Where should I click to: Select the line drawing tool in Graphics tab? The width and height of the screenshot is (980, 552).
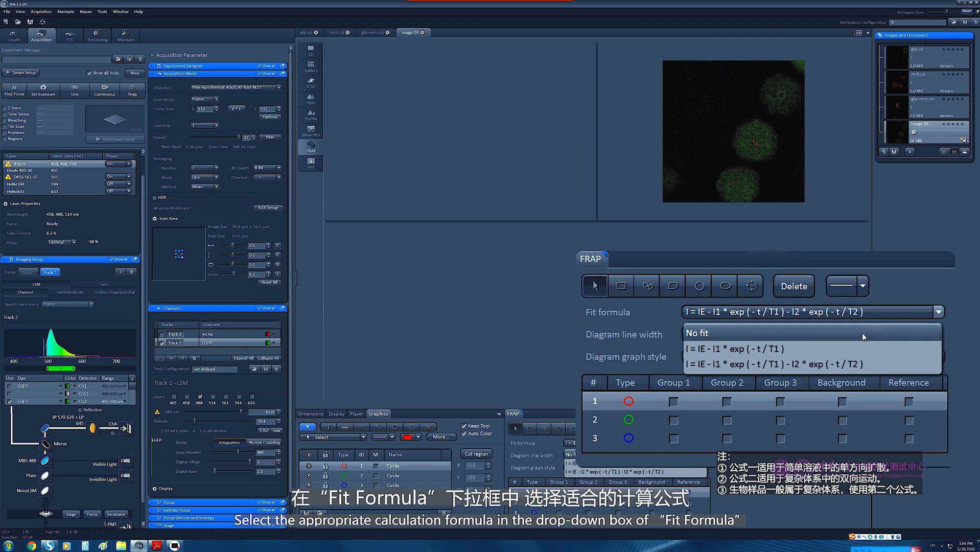(362, 427)
